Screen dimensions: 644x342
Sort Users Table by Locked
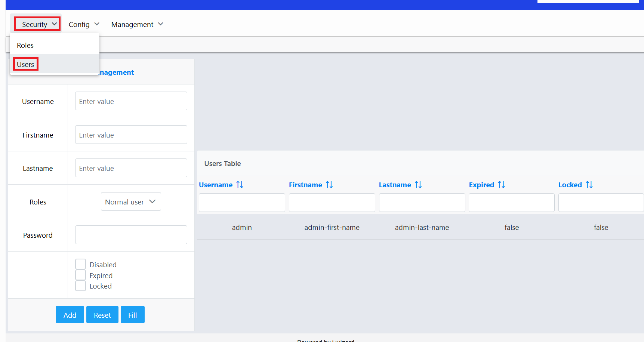click(x=589, y=185)
